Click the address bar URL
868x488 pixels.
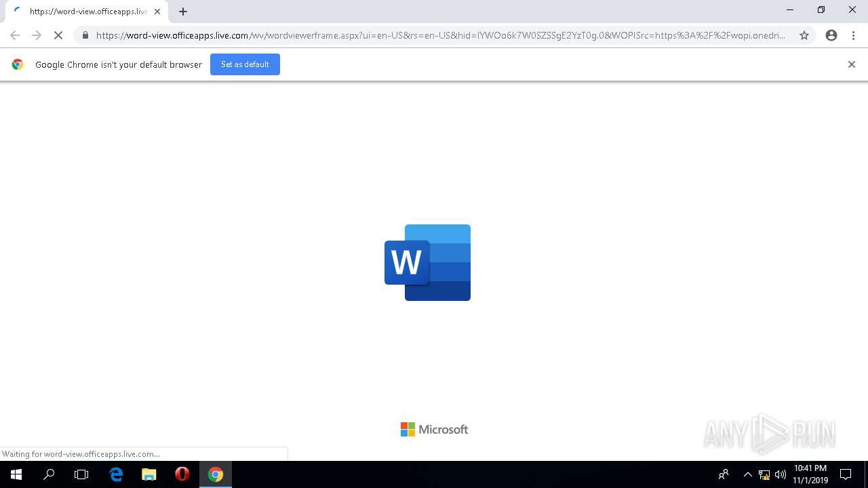[441, 35]
